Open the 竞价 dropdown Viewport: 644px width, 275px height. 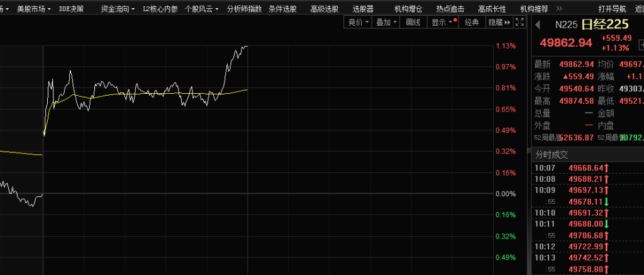pyautogui.click(x=358, y=22)
